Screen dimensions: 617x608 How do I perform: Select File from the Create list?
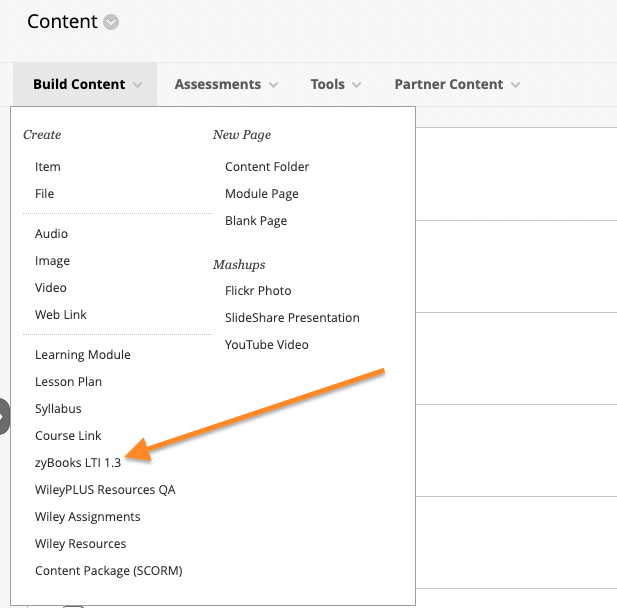pyautogui.click(x=44, y=194)
